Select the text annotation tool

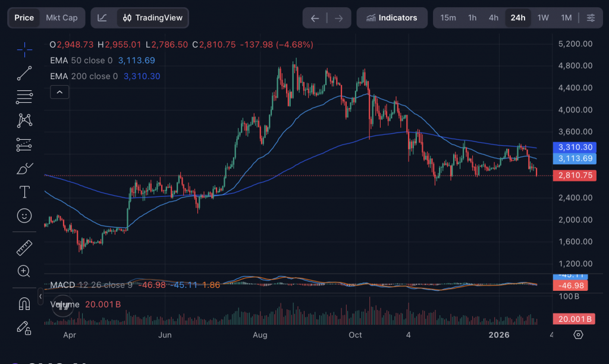pyautogui.click(x=24, y=192)
